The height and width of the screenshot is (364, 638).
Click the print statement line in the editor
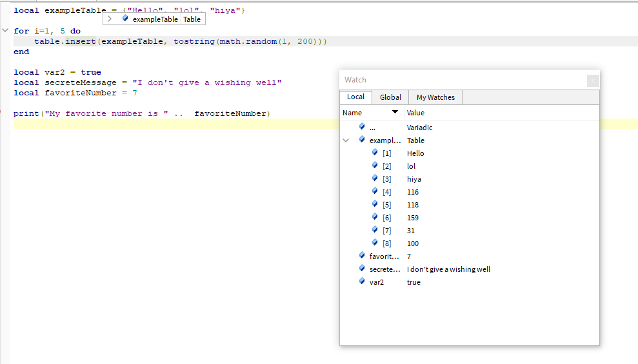(142, 113)
